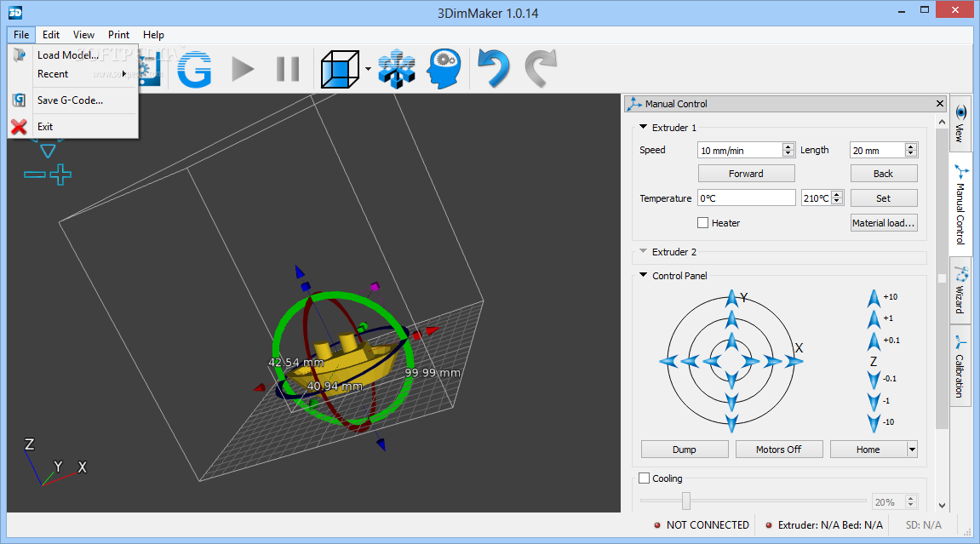This screenshot has height=544, width=980.
Task: Click the temperature Set button
Action: [x=884, y=198]
